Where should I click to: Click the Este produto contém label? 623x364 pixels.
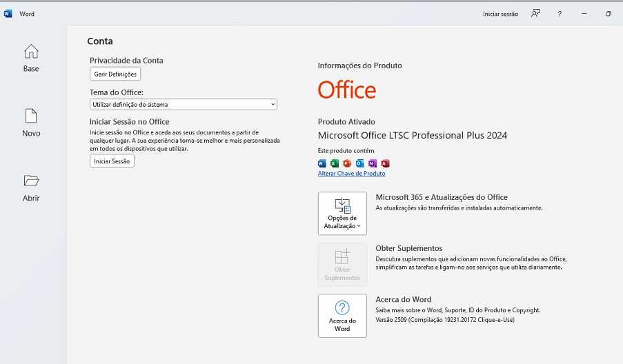pyautogui.click(x=346, y=151)
